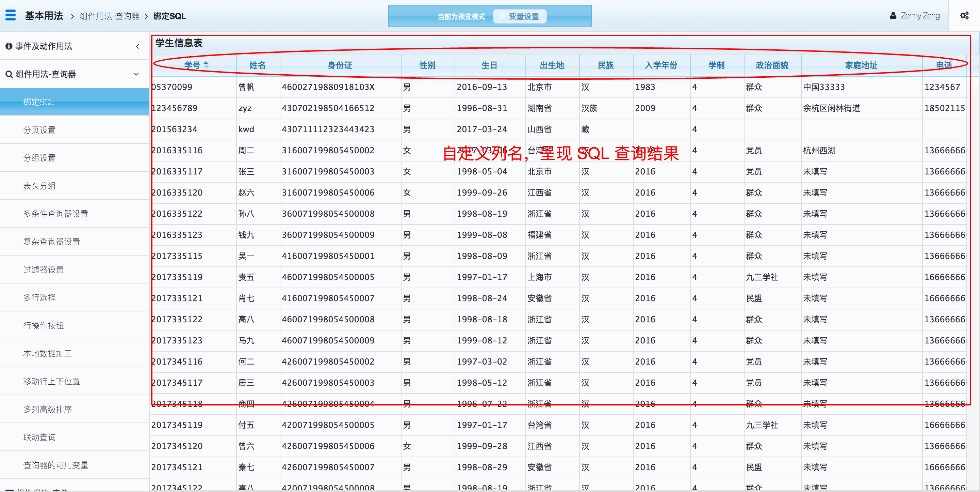Click the 学号 column sort arrows
The image size is (980, 492).
[x=206, y=65]
